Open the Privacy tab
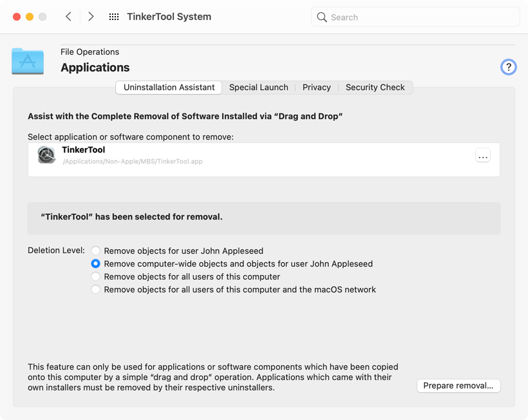The height and width of the screenshot is (420, 528). coord(317,87)
